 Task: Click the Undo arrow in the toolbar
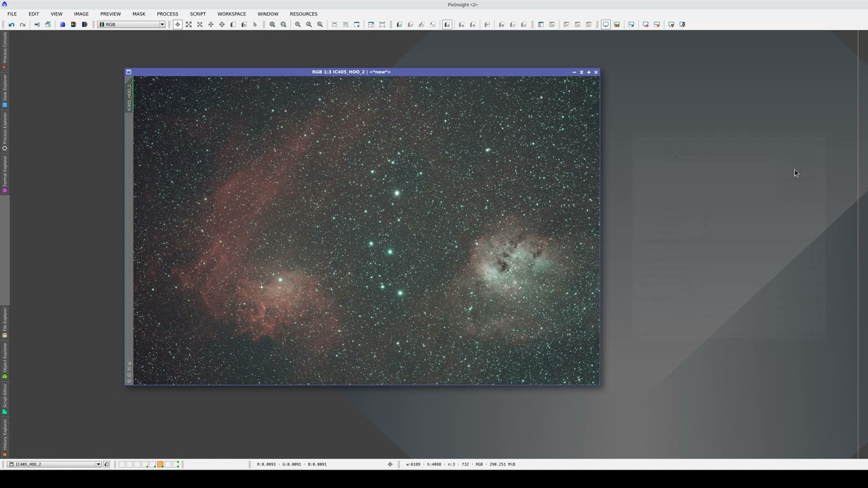12,24
